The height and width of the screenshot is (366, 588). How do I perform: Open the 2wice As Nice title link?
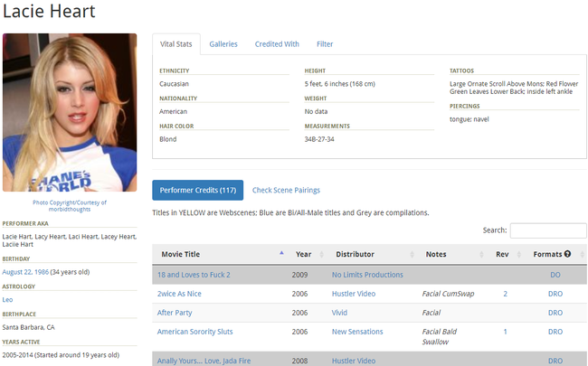pyautogui.click(x=179, y=294)
